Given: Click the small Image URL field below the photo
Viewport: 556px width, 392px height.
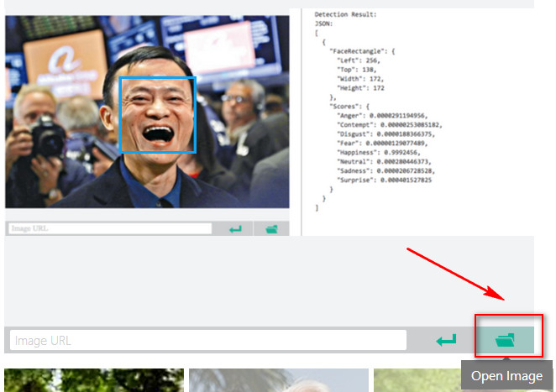Looking at the screenshot, I should (110, 228).
